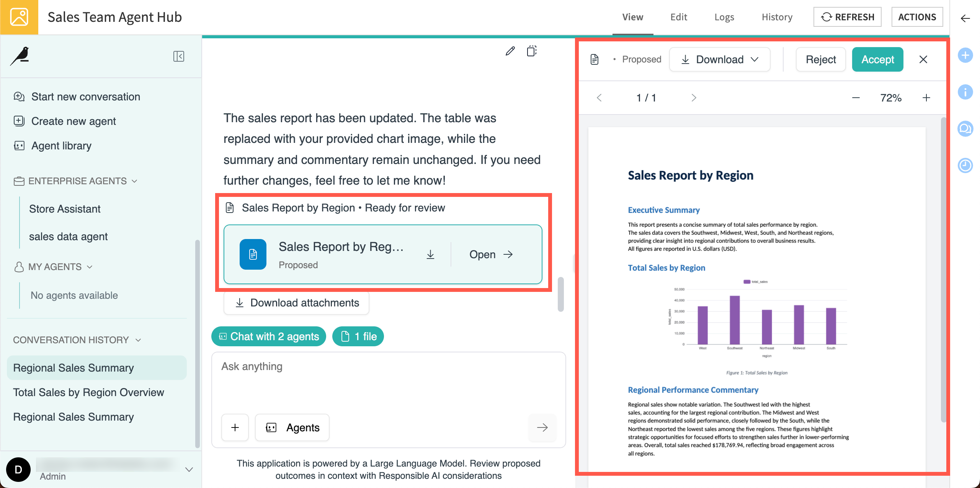Image resolution: width=980 pixels, height=488 pixels.
Task: Open Total Sales by Region Overview conversation
Action: [x=88, y=392]
